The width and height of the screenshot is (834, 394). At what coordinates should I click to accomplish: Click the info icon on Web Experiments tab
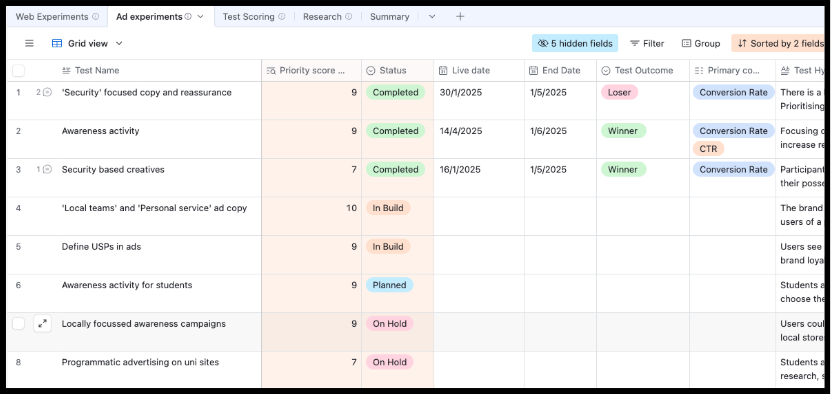point(96,16)
